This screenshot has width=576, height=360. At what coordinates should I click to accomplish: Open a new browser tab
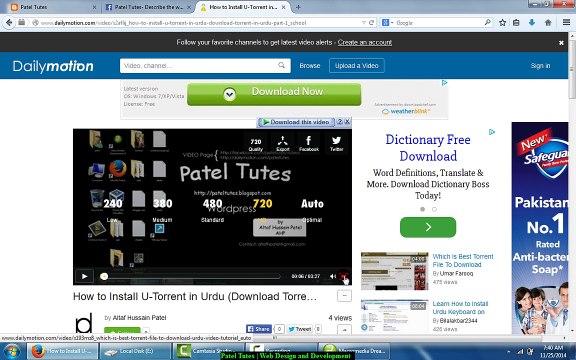click(x=298, y=7)
